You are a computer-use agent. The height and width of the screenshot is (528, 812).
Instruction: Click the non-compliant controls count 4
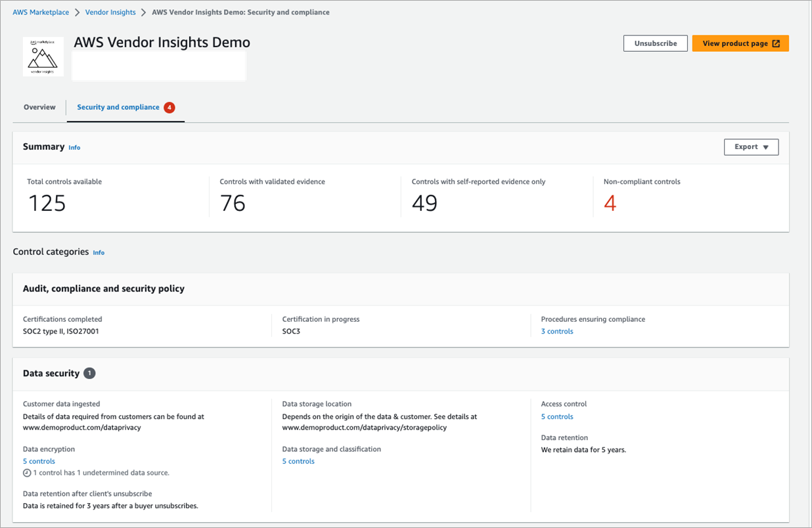click(x=610, y=204)
